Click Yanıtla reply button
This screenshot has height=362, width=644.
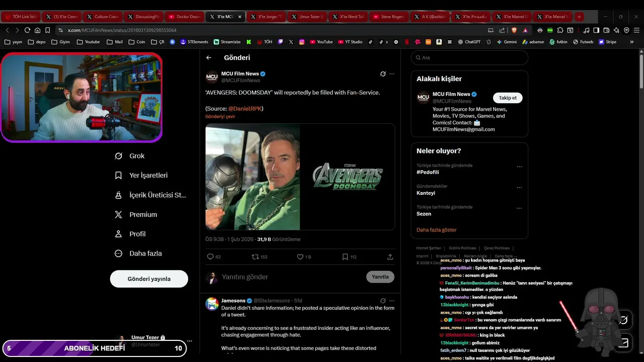point(380,277)
